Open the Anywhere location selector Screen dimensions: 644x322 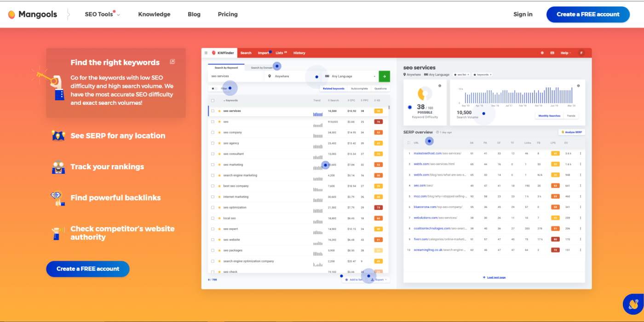coord(293,76)
